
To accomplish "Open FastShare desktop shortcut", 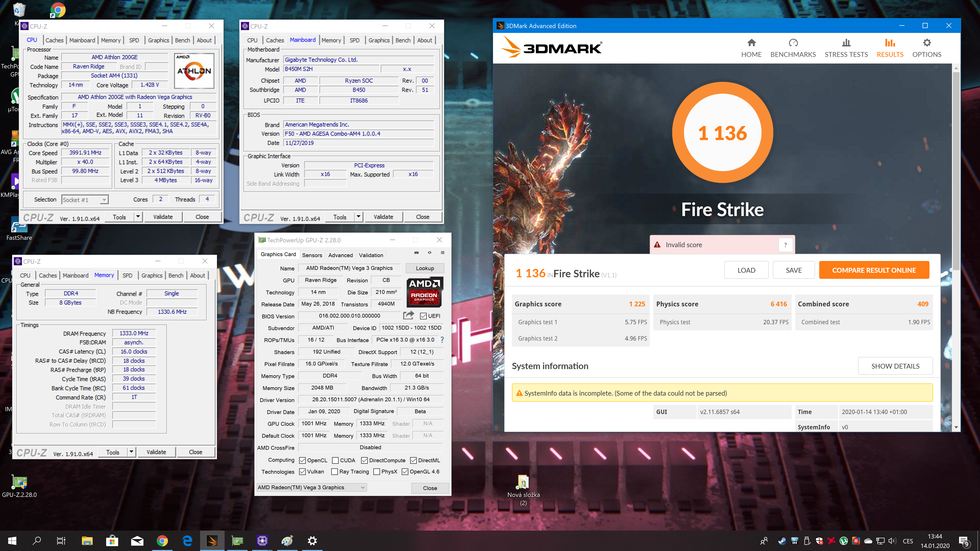I will tap(19, 229).
